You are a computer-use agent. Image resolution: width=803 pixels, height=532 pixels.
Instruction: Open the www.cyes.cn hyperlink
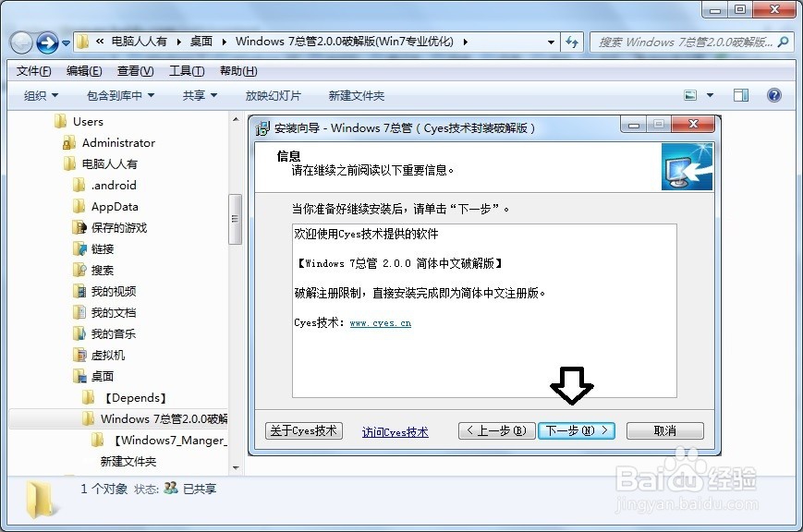click(x=381, y=323)
